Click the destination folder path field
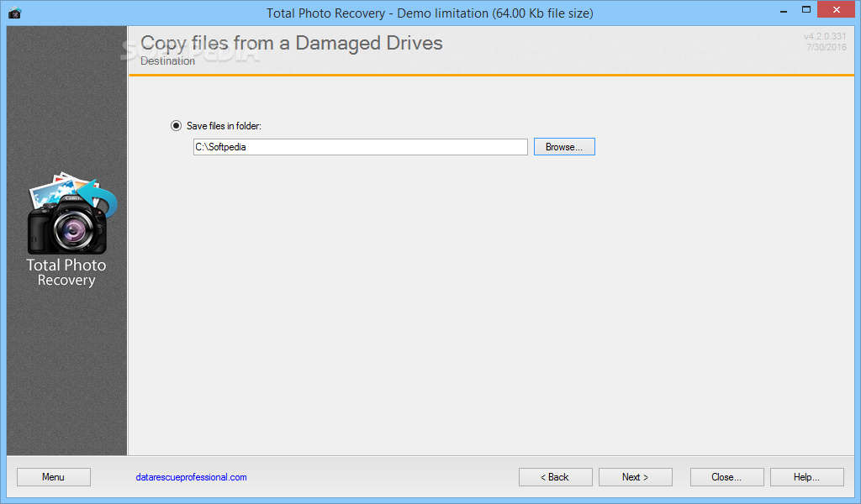 tap(360, 147)
